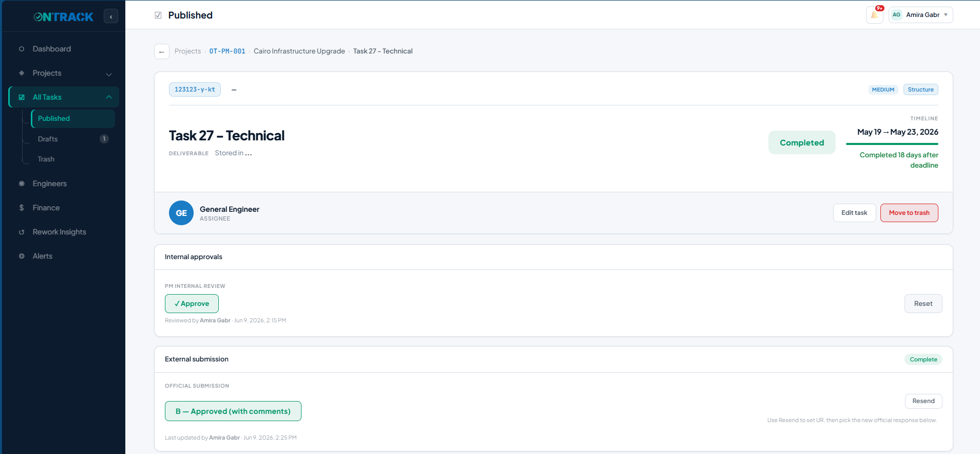980x454 pixels.
Task: Click the Projects diamond icon
Action: coord(22,73)
